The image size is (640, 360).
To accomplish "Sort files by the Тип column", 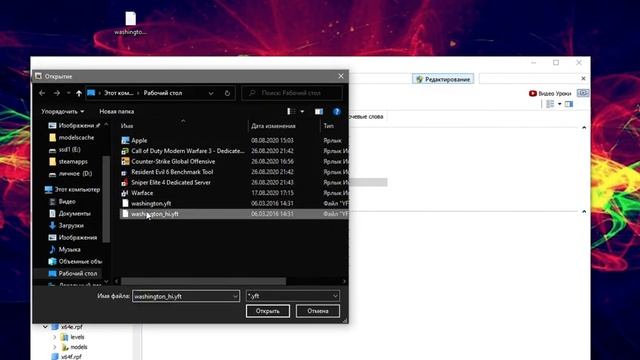I will tap(329, 126).
